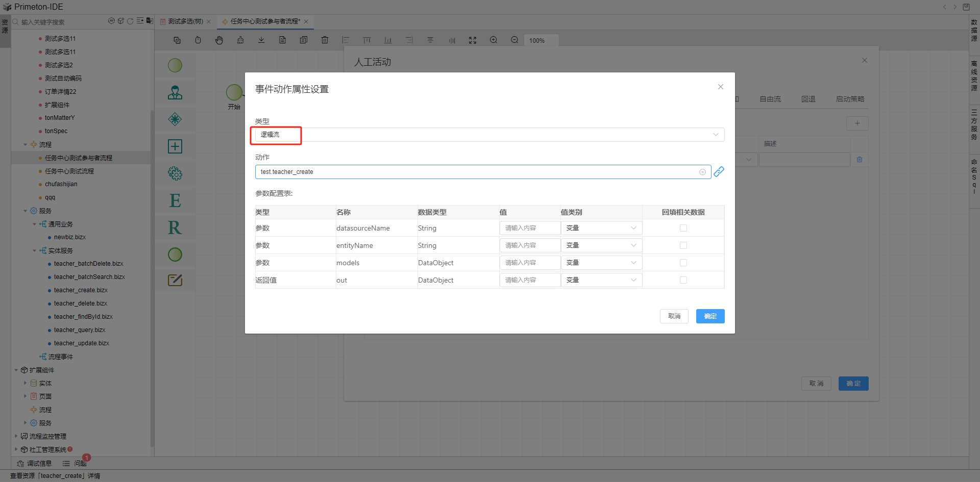This screenshot has height=482, width=980.
Task: Open teacher_create.bizx in the resource tree
Action: [81, 290]
